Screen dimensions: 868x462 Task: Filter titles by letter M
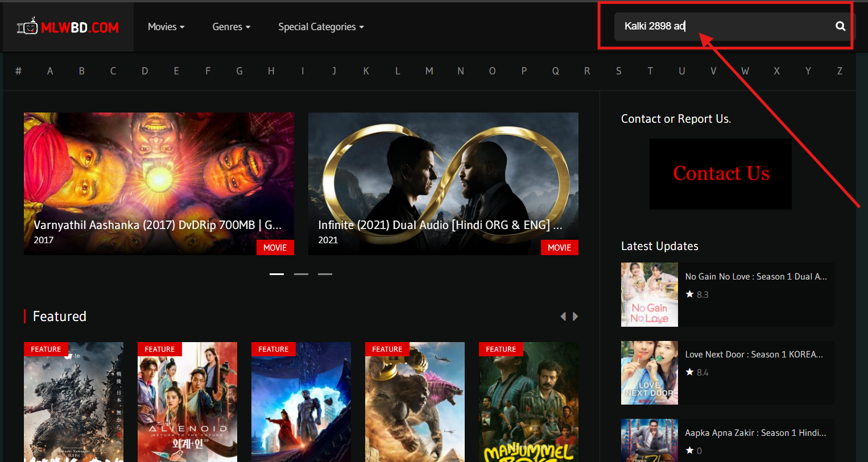429,71
